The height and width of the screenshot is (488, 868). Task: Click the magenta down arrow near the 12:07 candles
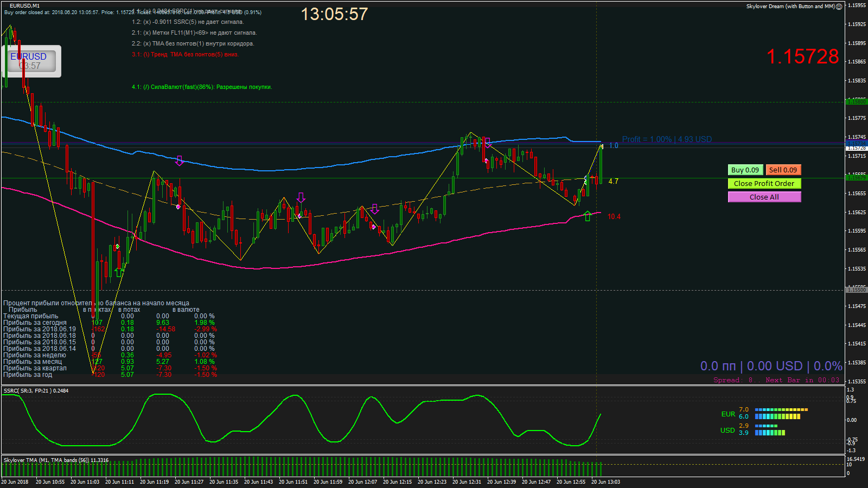pyautogui.click(x=374, y=209)
